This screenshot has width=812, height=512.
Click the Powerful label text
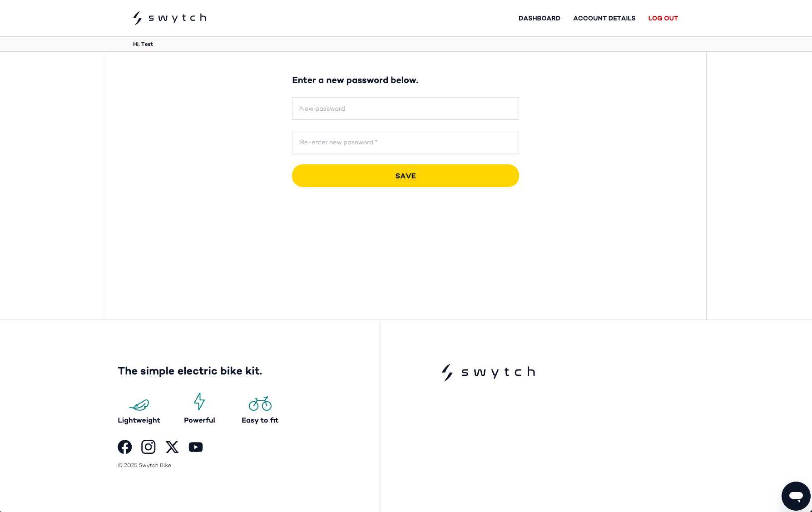199,420
